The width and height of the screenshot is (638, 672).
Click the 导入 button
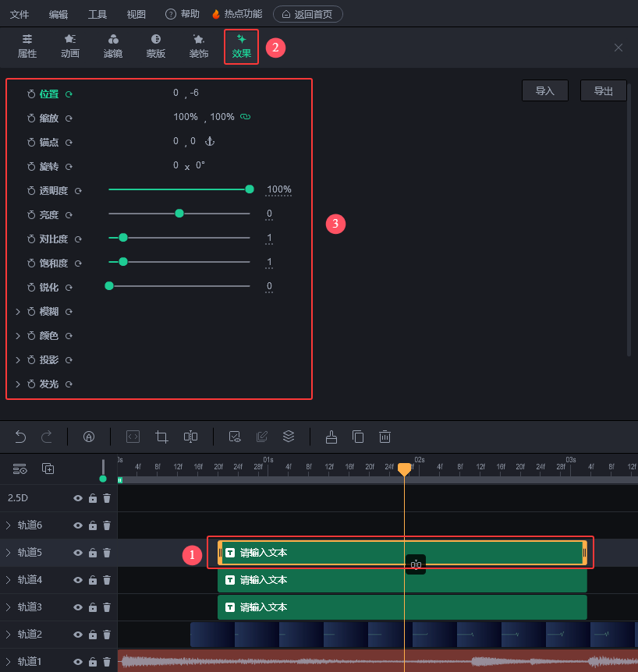[544, 91]
